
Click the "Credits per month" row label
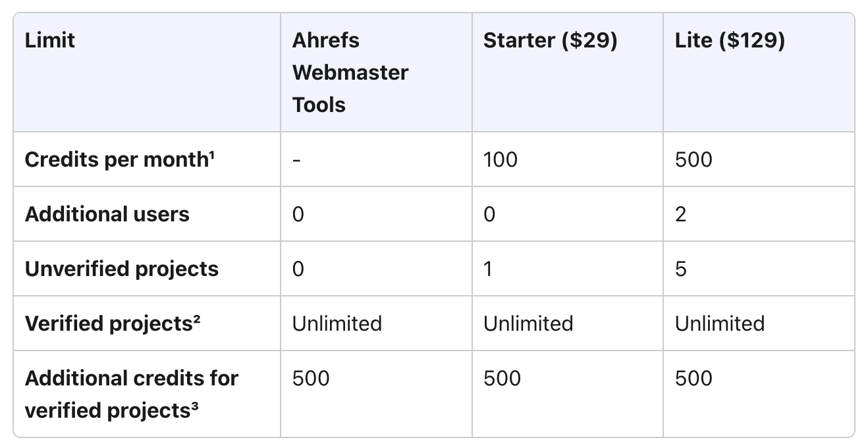[116, 160]
